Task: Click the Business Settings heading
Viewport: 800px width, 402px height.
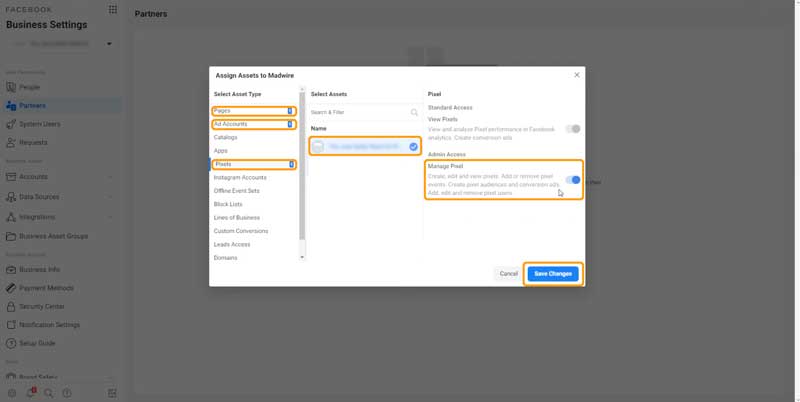Action: pos(46,24)
